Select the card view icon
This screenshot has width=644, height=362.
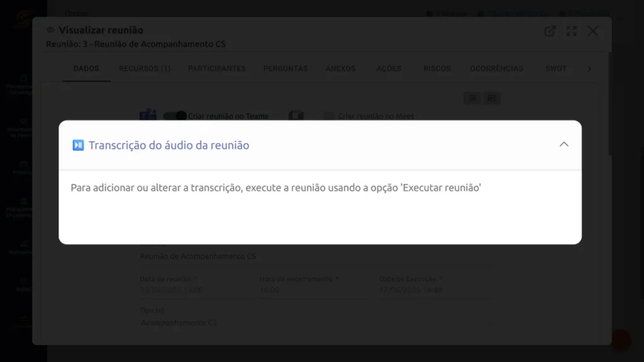coord(492,98)
